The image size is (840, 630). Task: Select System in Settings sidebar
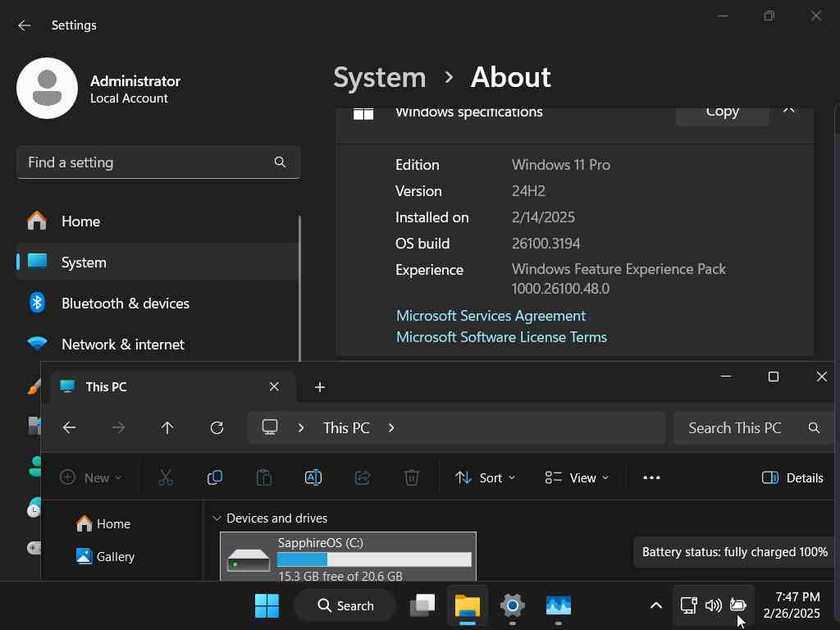(157, 262)
